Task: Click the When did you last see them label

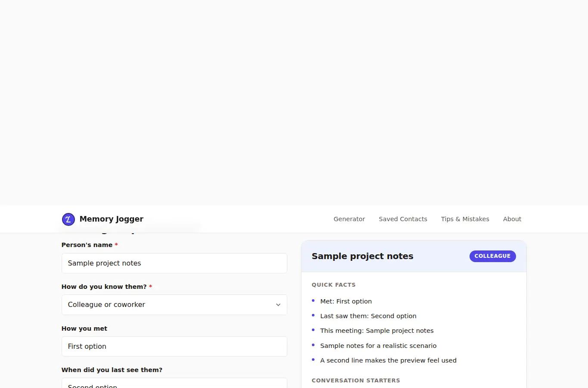Action: [112, 370]
